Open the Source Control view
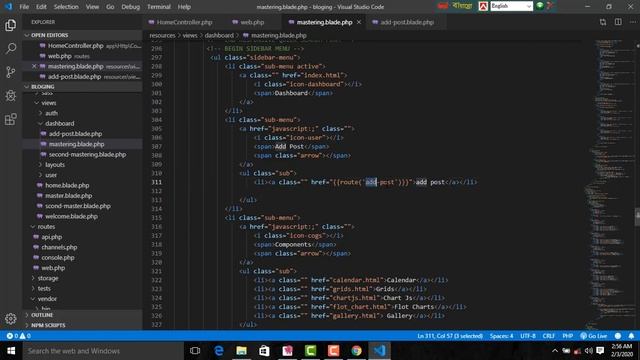Image resolution: width=640 pixels, height=360 pixels. pos(11,72)
